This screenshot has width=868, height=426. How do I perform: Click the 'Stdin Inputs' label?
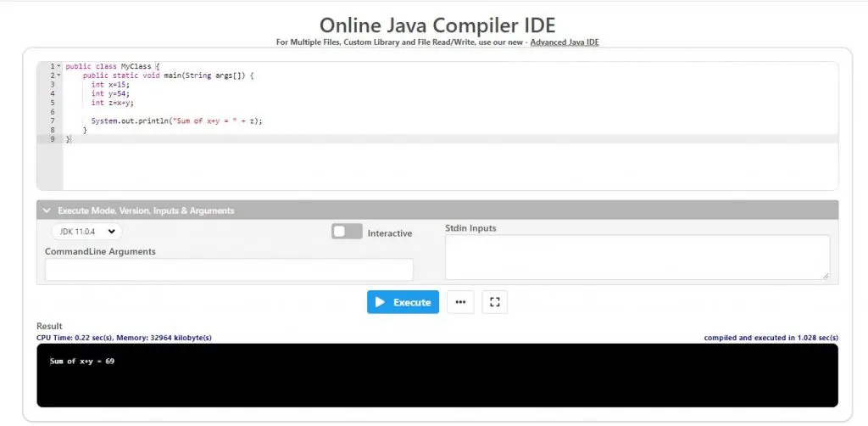(x=470, y=228)
